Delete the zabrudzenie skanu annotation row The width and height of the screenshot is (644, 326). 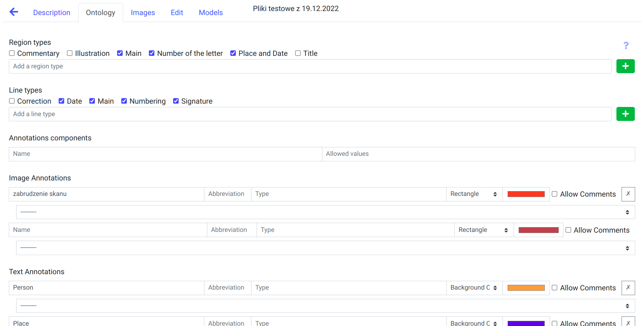click(628, 194)
